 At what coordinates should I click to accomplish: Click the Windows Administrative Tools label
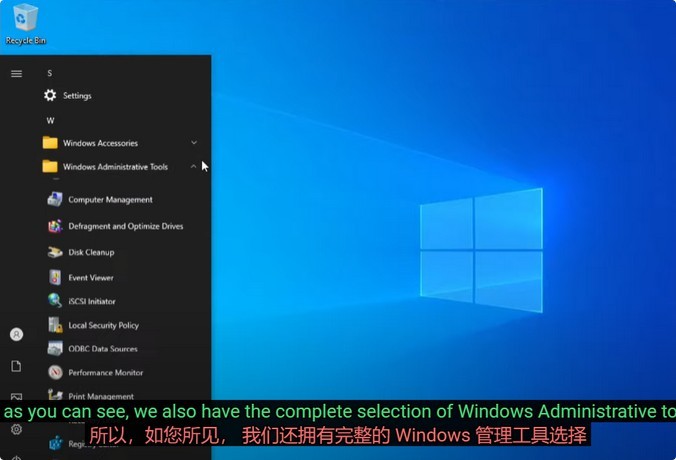coord(116,167)
